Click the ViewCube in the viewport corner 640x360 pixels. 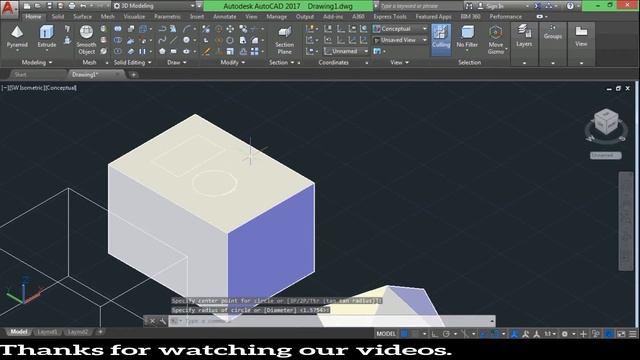(x=606, y=121)
